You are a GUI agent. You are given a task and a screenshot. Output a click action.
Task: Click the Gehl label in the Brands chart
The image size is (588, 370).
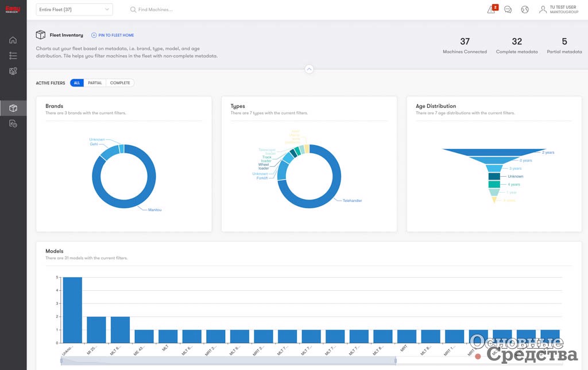[94, 144]
